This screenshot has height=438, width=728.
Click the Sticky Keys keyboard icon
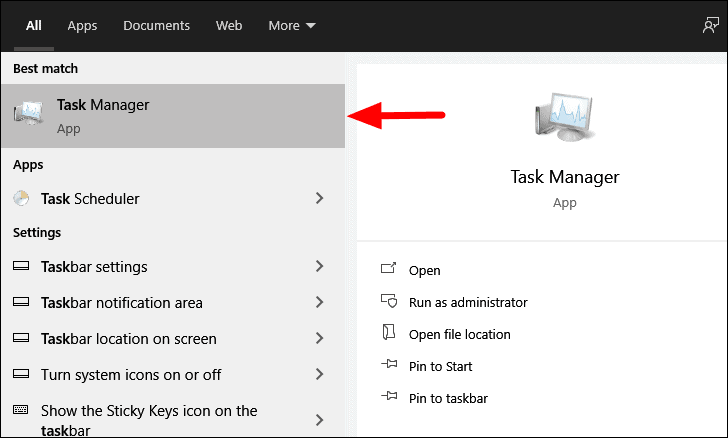(x=21, y=409)
